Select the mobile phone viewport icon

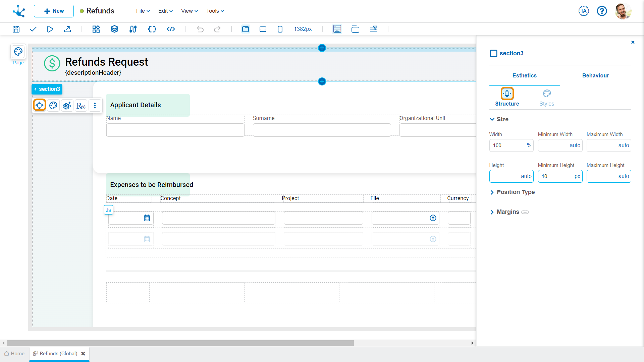(280, 29)
